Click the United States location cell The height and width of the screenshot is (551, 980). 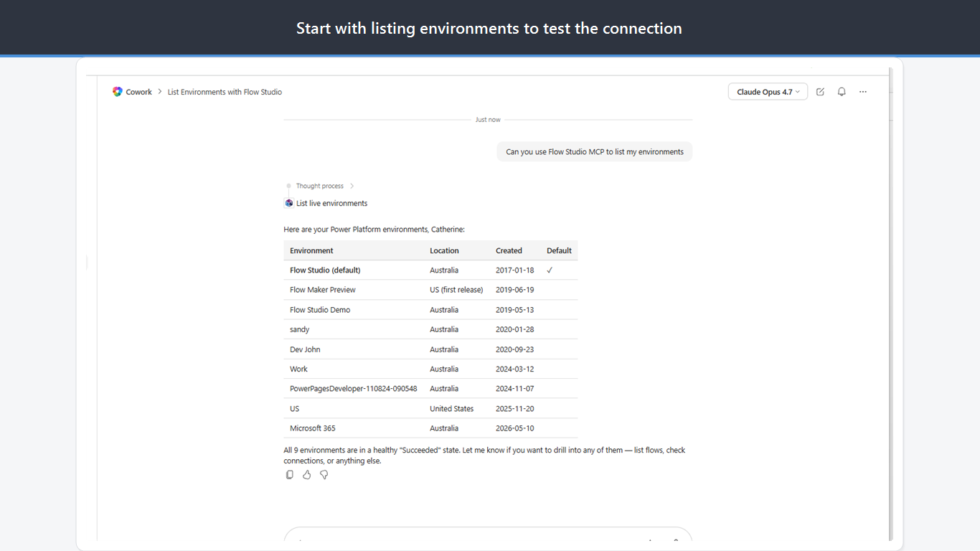[452, 408]
